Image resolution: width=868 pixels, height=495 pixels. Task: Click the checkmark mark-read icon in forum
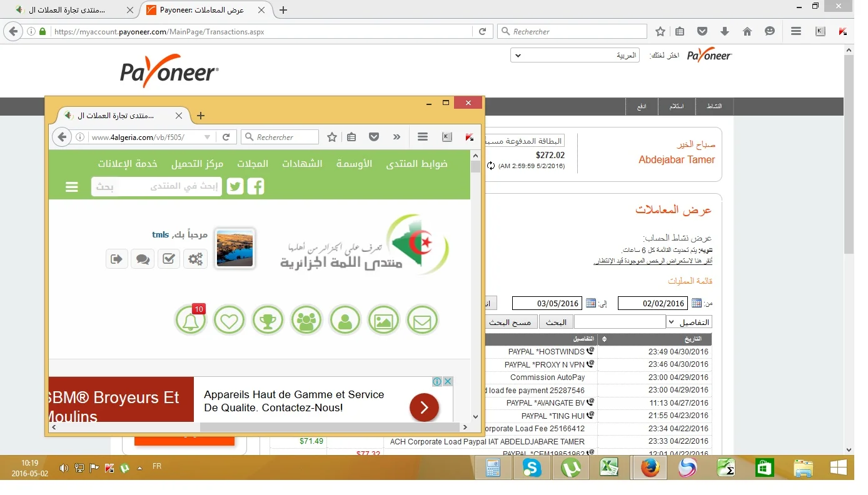coord(169,259)
